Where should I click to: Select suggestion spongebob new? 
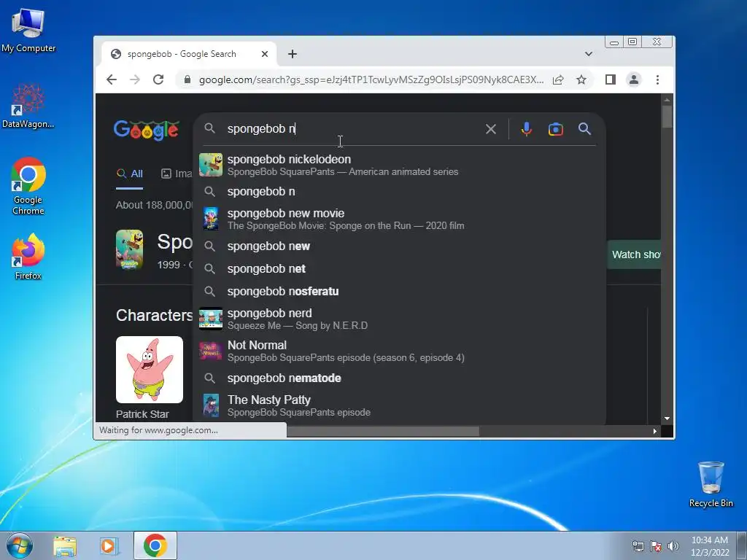click(x=399, y=246)
